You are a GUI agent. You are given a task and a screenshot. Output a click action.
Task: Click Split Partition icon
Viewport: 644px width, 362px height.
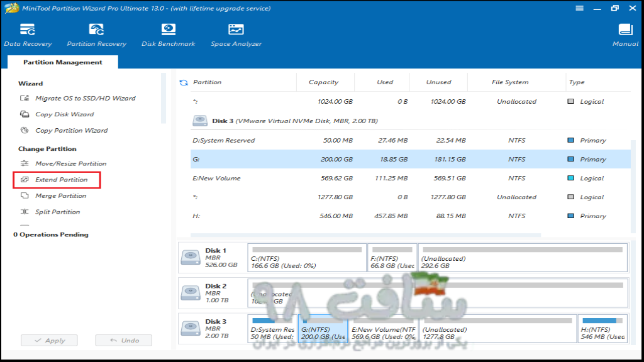click(25, 211)
